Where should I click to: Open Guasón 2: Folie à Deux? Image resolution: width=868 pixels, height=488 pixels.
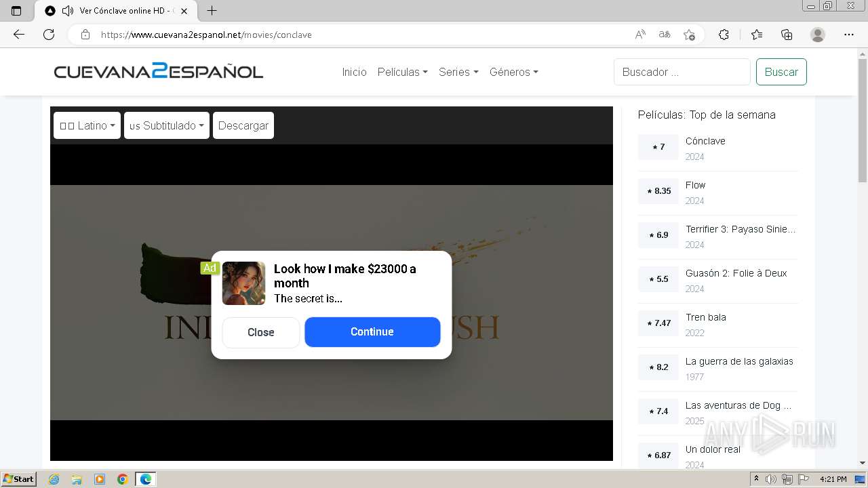[736, 273]
